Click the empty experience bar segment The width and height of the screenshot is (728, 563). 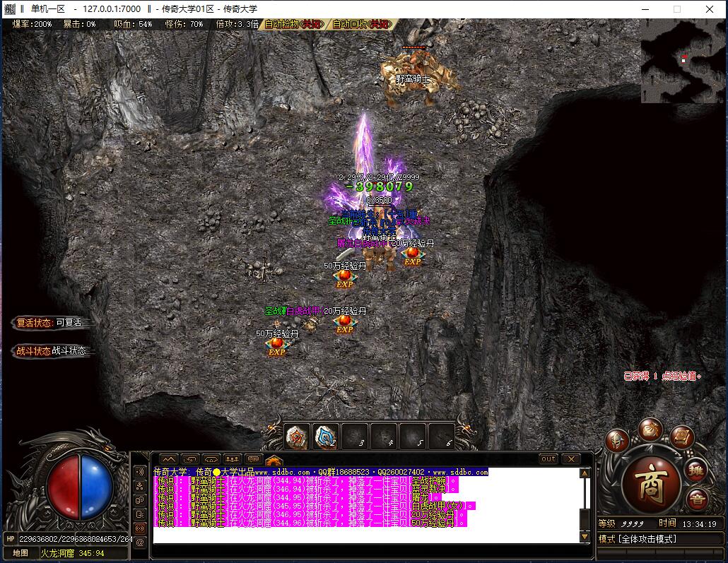659,553
